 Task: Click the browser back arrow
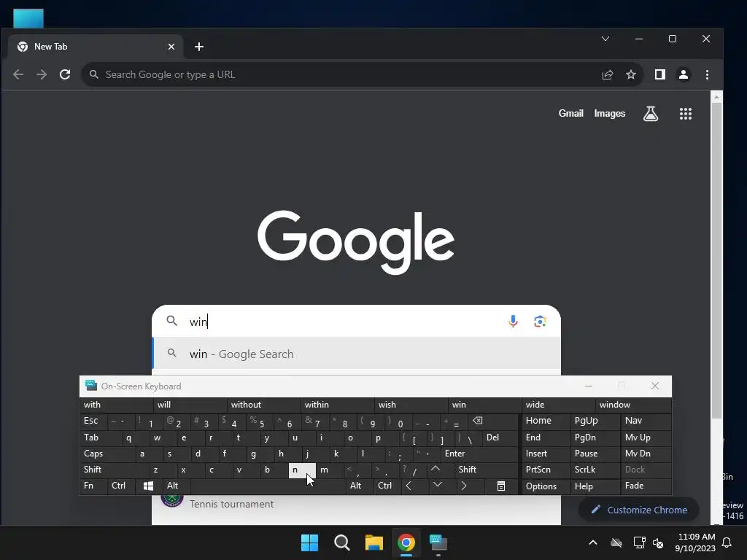18,74
